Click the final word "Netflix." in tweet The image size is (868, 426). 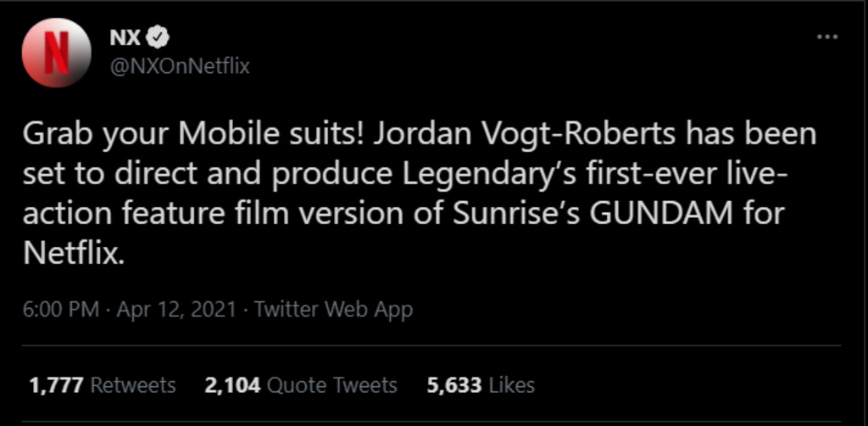pos(74,254)
